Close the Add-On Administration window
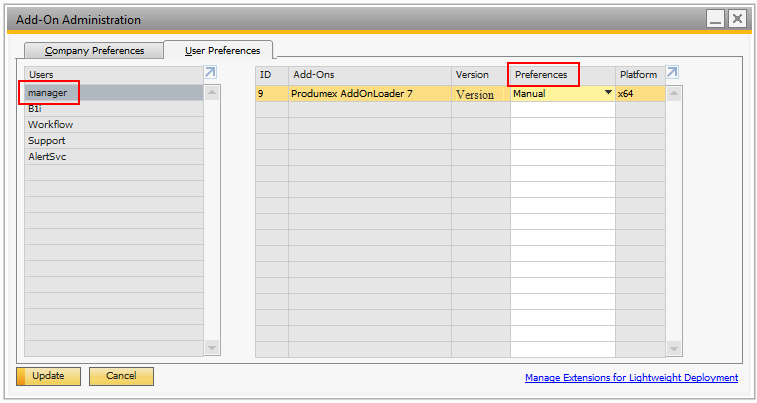757x403 pixels. (737, 19)
